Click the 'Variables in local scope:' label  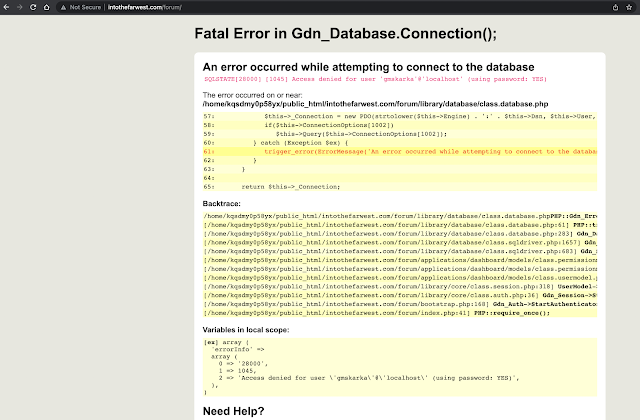[x=246, y=330]
